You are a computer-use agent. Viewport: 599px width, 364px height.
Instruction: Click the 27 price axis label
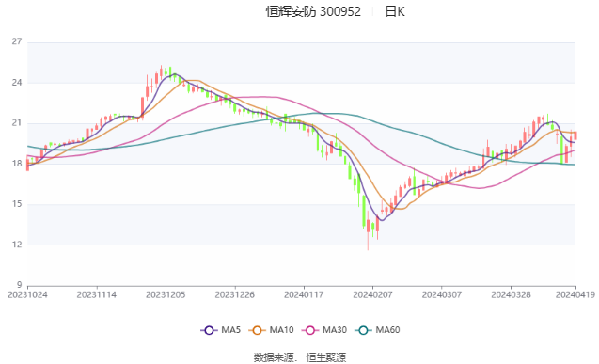(17, 41)
